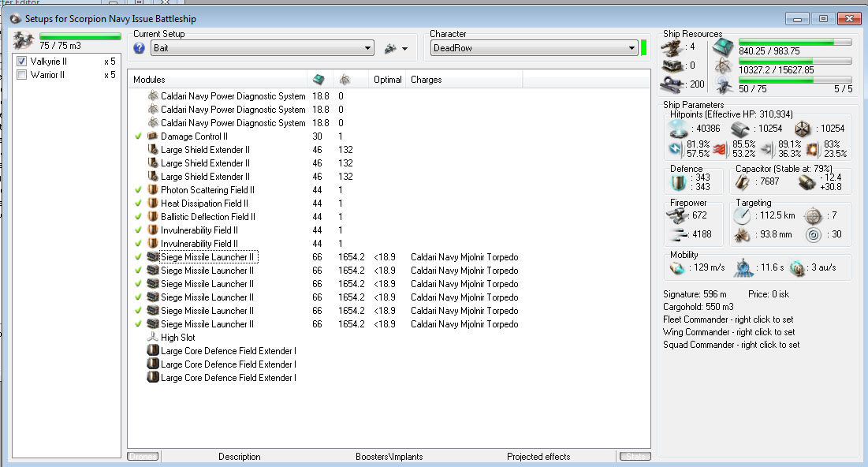
Task: Open the Description tab
Action: (239, 457)
